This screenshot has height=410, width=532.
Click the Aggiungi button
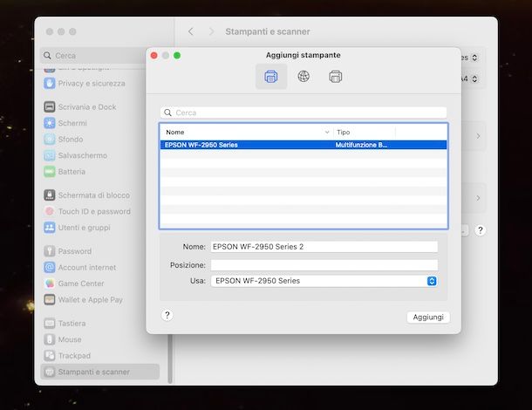click(x=428, y=318)
